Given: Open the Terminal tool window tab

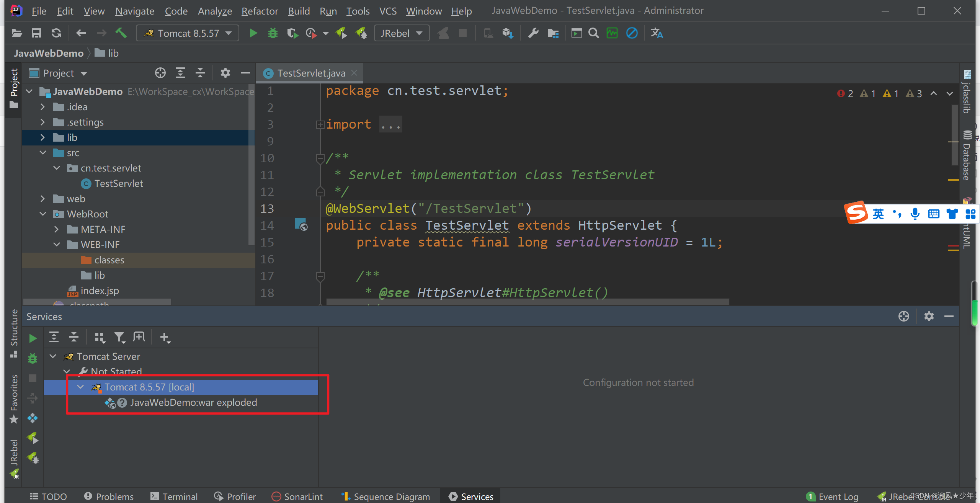Looking at the screenshot, I should [x=174, y=496].
